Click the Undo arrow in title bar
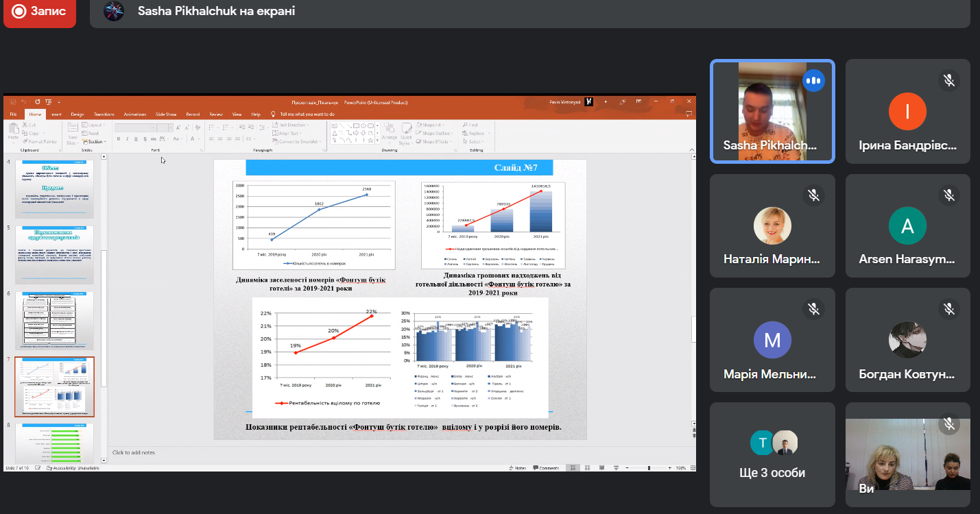This screenshot has height=514, width=980. [x=23, y=102]
